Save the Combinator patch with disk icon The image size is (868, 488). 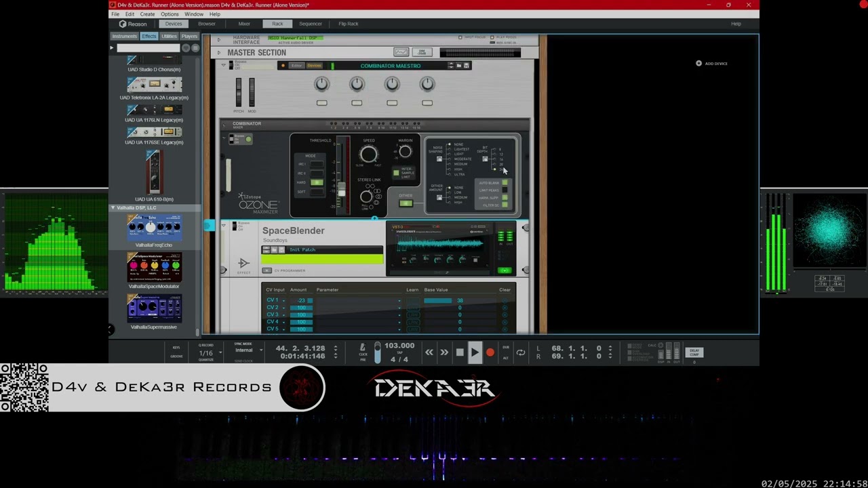coord(467,66)
